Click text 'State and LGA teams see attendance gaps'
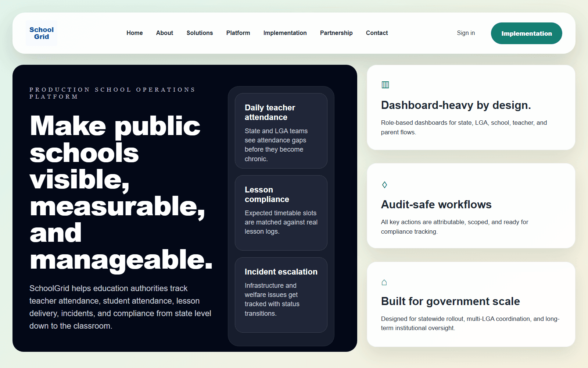This screenshot has width=588, height=368. (276, 145)
